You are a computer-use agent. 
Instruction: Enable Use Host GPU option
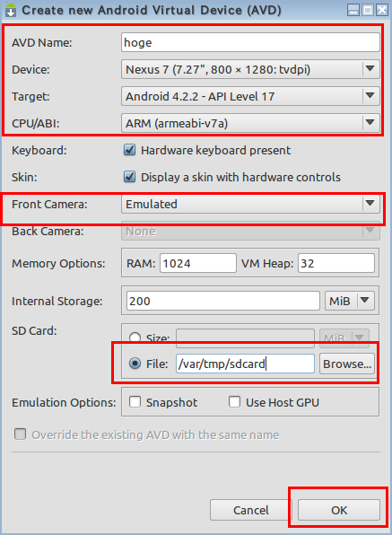tap(234, 402)
